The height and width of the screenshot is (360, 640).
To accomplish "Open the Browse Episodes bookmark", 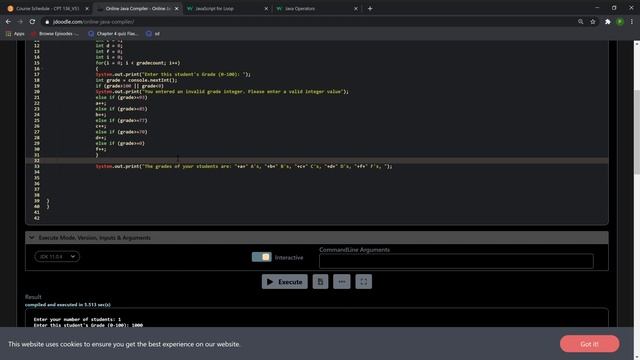I will (x=55, y=34).
